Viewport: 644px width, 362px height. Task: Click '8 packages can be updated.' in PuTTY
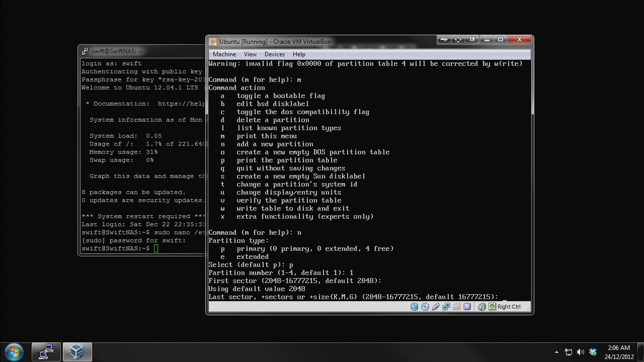tap(133, 192)
